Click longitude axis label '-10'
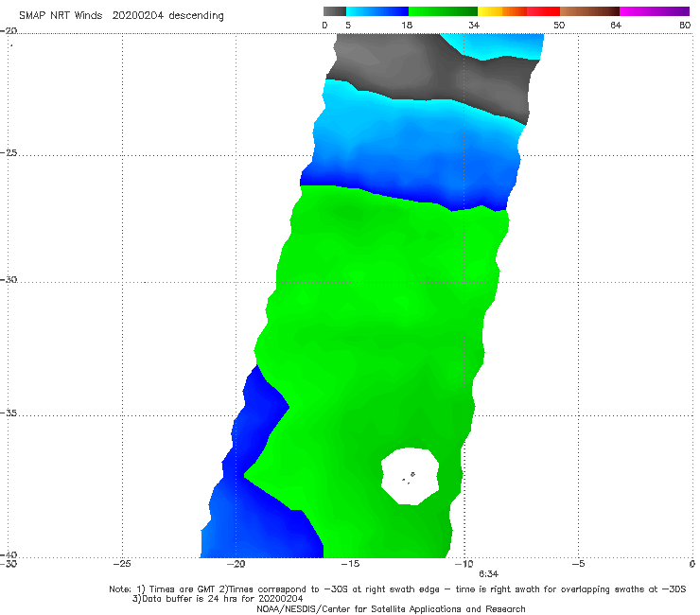The height and width of the screenshot is (615, 700). point(464,564)
